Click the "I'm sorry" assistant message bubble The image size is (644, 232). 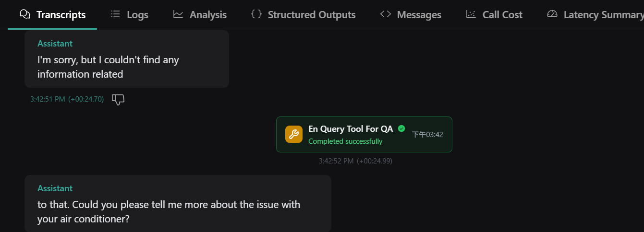click(x=127, y=59)
